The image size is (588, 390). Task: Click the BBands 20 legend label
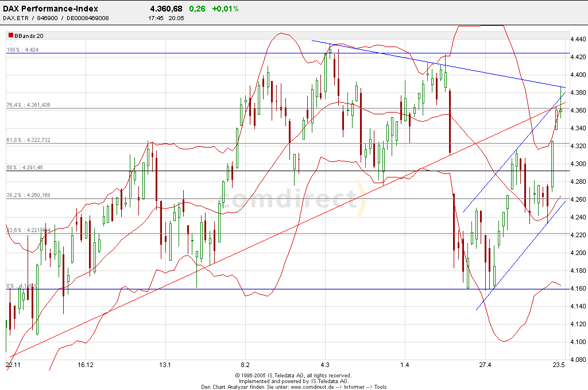coord(29,36)
